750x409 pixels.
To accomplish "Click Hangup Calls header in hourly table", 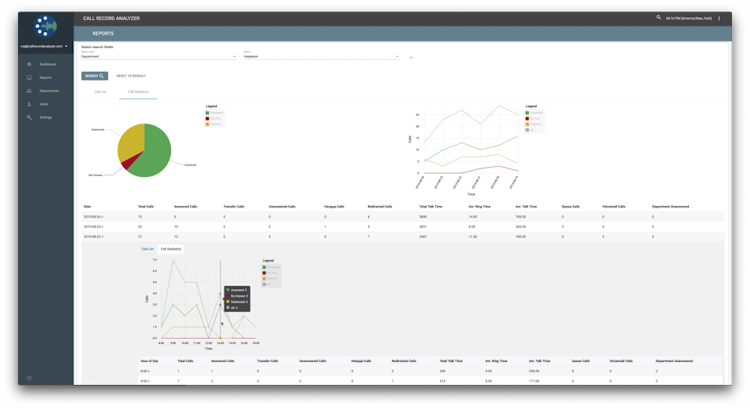I will (361, 361).
